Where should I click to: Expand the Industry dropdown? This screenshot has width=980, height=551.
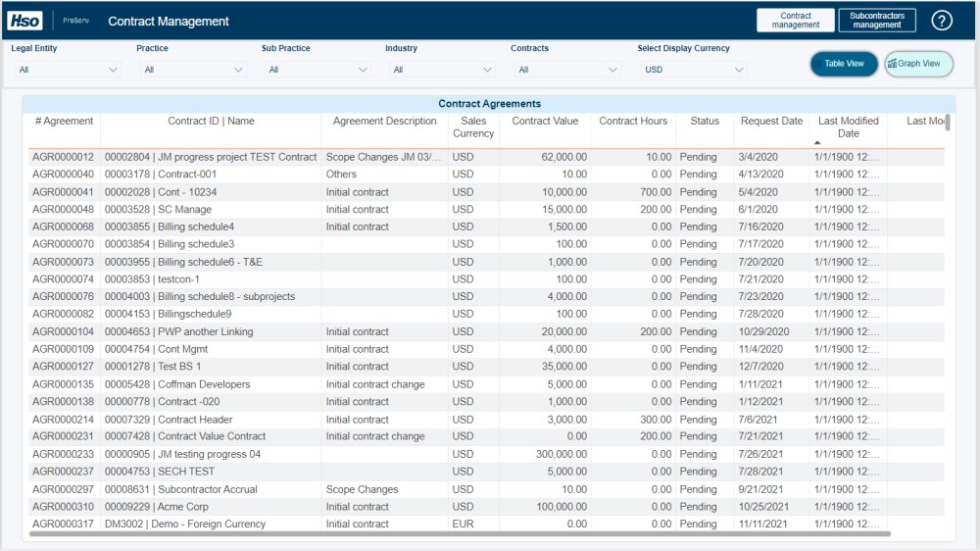click(442, 70)
